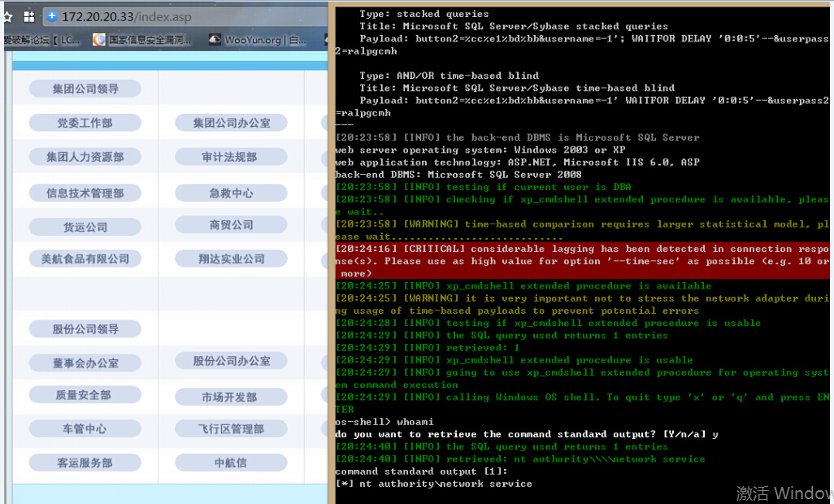Open the 翔达实业公司 button
This screenshot has width=834, height=504.
232,259
